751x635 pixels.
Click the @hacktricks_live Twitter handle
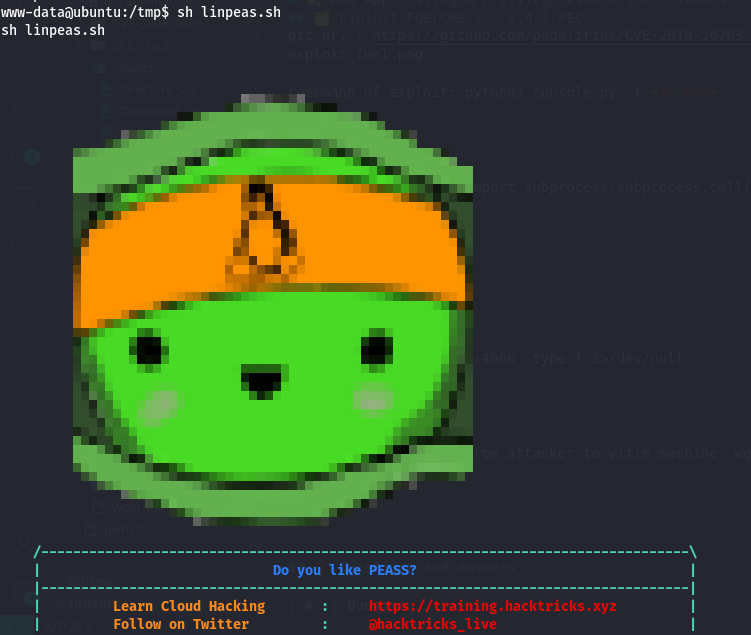(x=432, y=624)
